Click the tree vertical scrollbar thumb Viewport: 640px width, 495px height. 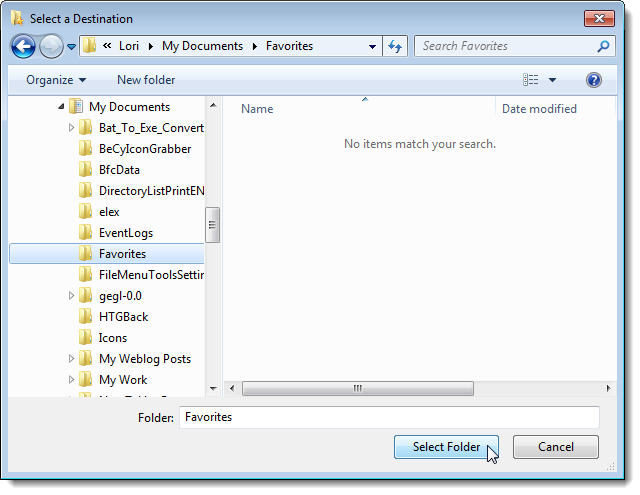click(213, 225)
